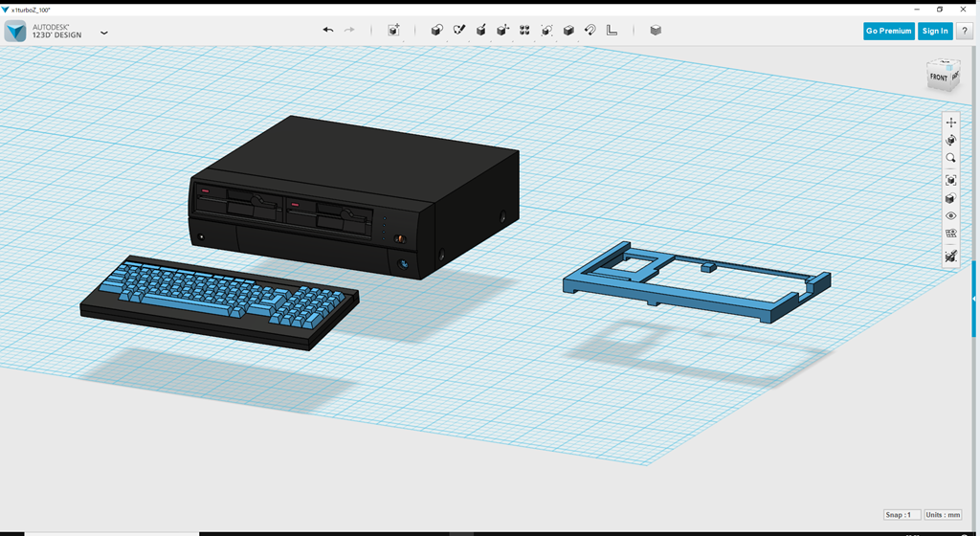Viewport: 980px width, 536px height.
Task: Open the Primitives tool menu
Action: pos(436,31)
